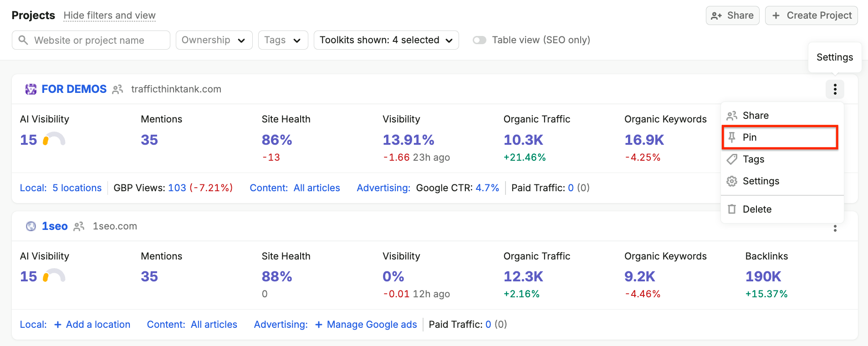The width and height of the screenshot is (868, 346).
Task: Click the 88% Site Health value
Action: [277, 276]
